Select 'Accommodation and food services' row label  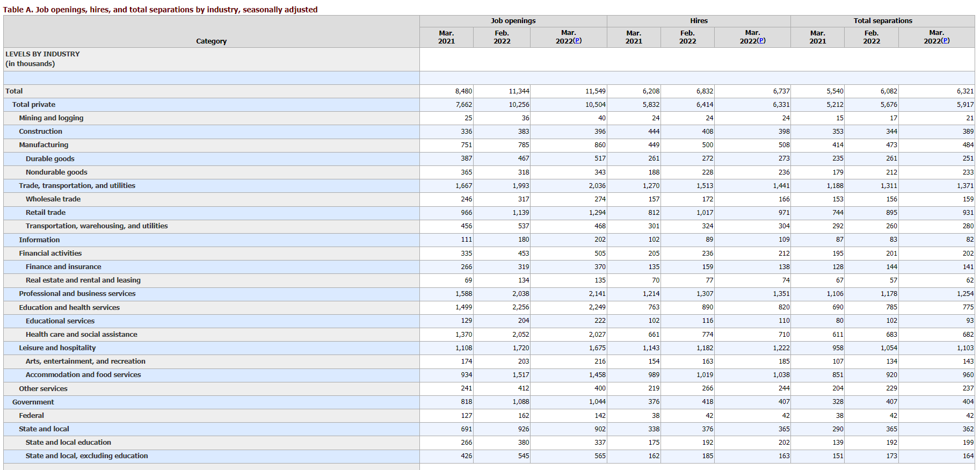click(83, 375)
